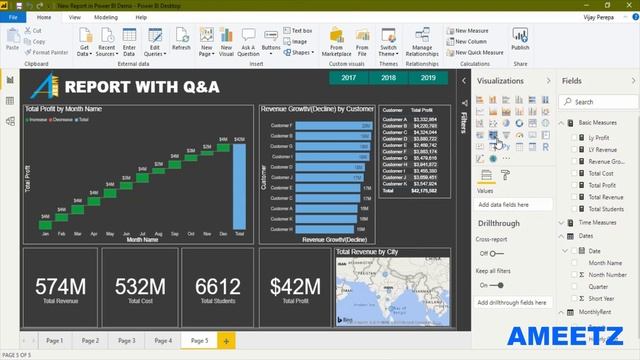The image size is (640, 360).
Task: Import visual From Marketplace
Action: 336,42
